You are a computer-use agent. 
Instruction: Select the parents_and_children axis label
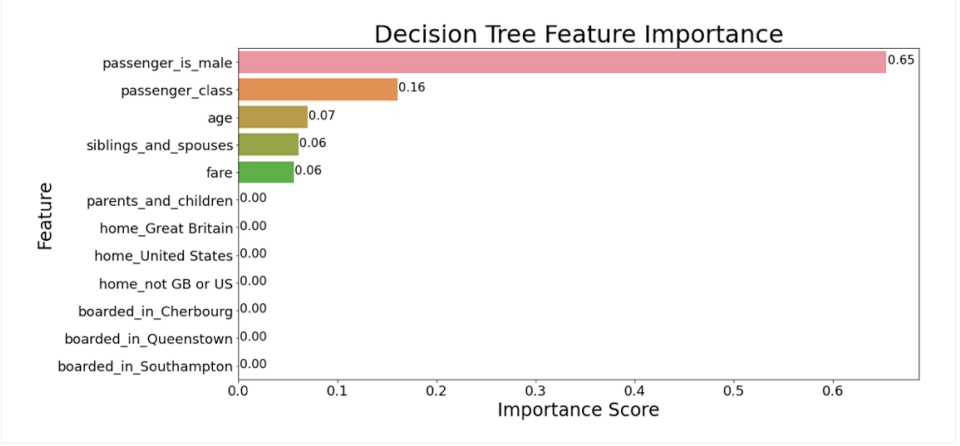click(160, 201)
